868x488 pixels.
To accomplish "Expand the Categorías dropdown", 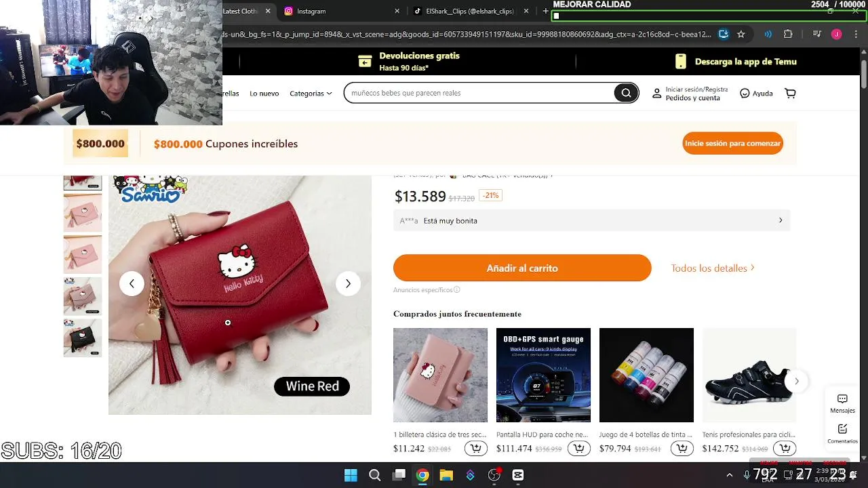I will (x=311, y=94).
